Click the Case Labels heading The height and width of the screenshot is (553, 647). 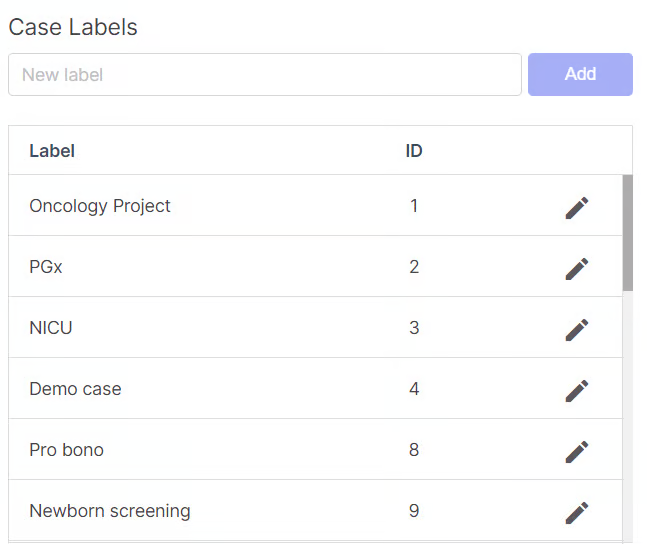coord(73,27)
